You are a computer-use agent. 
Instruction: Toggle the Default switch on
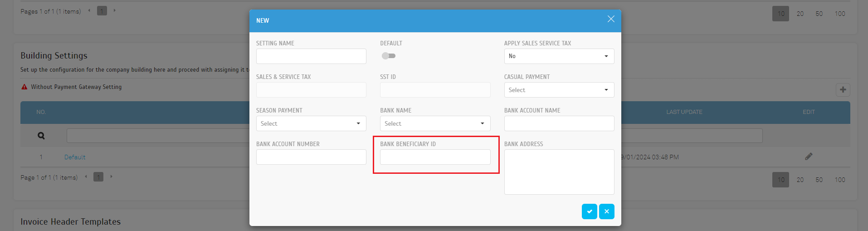(x=389, y=56)
